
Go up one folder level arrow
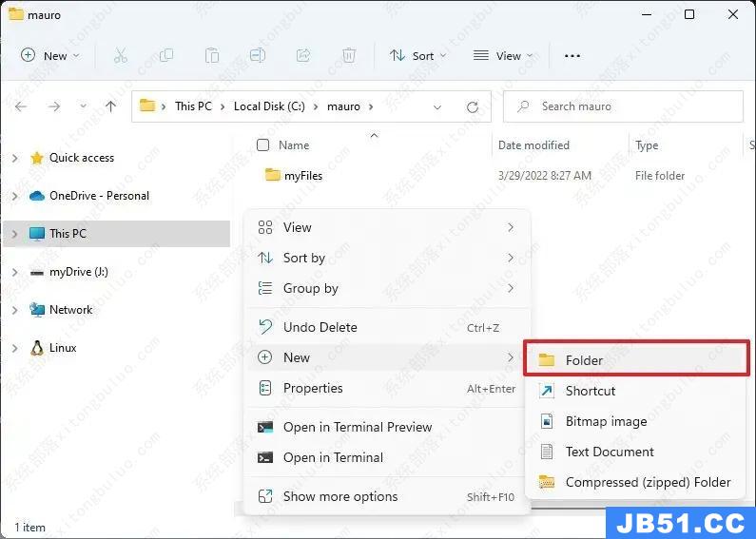point(110,106)
